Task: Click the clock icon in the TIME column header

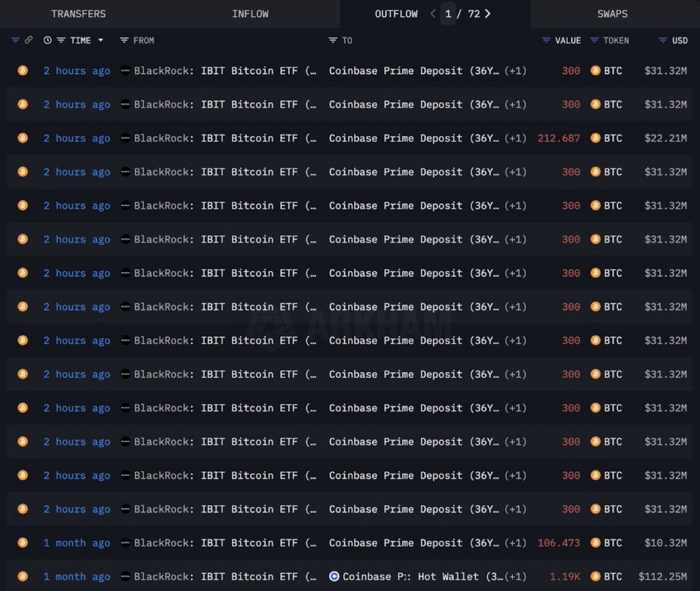Action: [x=47, y=40]
